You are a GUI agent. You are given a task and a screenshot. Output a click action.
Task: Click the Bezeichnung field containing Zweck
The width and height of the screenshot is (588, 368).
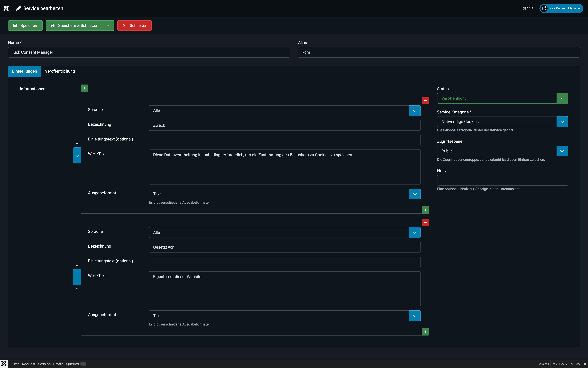tap(285, 125)
